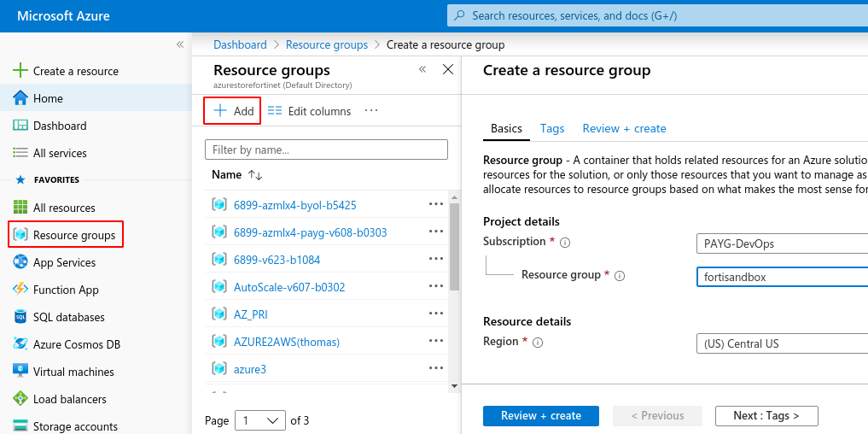This screenshot has width=868, height=434.
Task: Open the ellipsis menu for 6899-azmlx4-payg-v608-b0303
Action: [436, 232]
